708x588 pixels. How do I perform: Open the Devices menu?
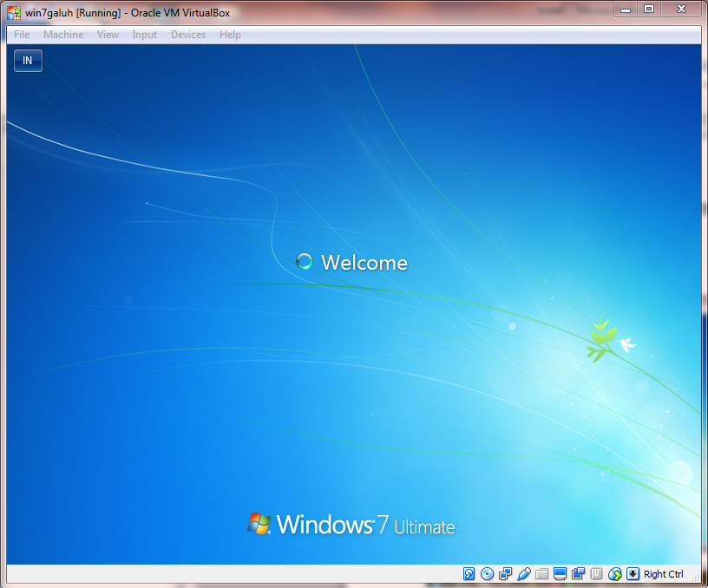188,35
